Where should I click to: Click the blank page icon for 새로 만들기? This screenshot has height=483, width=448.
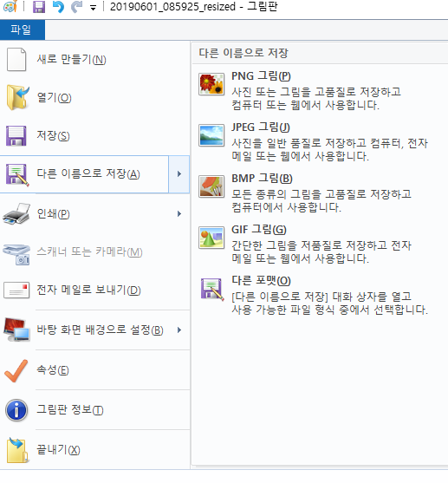[x=16, y=60]
